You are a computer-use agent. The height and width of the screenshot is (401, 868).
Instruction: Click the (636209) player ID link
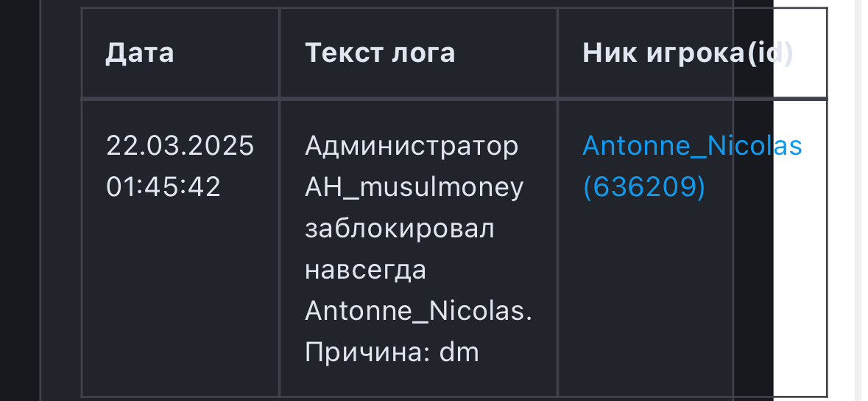[643, 187]
